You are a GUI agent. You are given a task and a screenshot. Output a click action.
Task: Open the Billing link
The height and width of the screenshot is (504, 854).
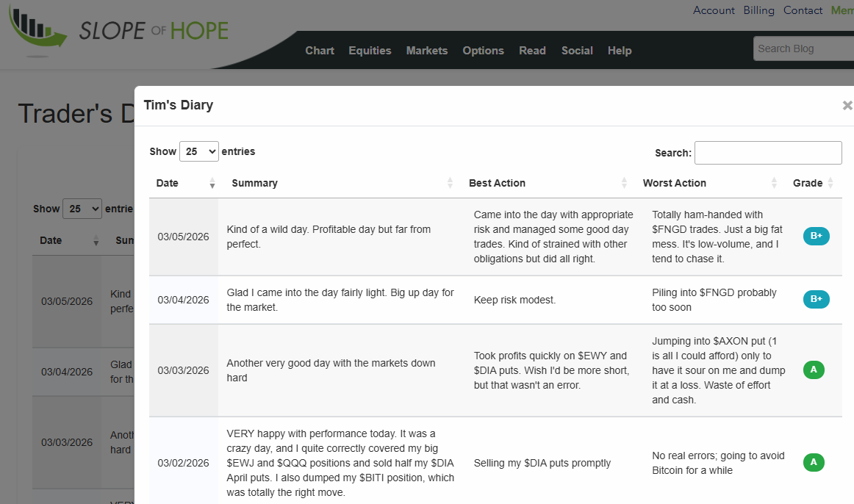tap(758, 10)
